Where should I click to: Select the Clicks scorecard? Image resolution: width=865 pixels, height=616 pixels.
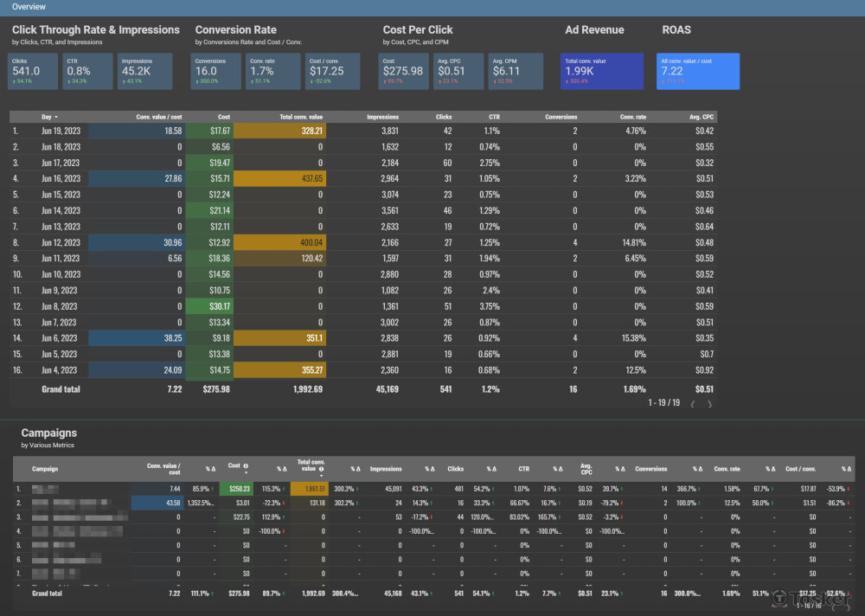[x=33, y=71]
